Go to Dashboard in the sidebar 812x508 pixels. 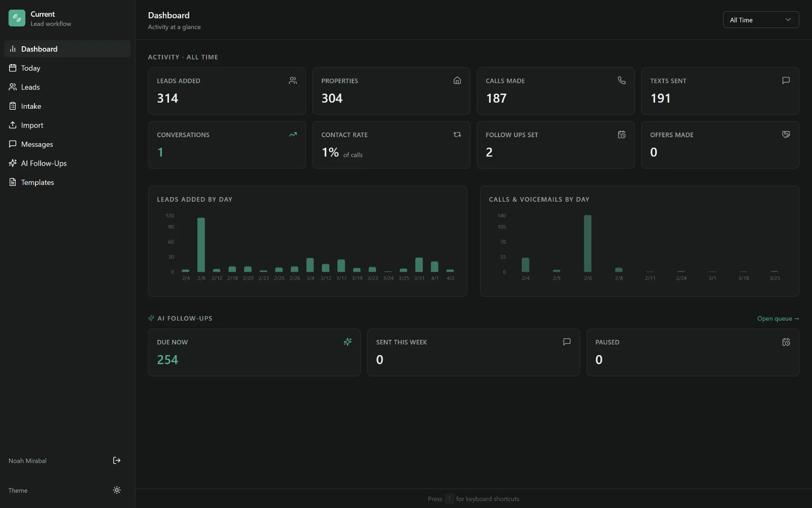click(x=67, y=49)
